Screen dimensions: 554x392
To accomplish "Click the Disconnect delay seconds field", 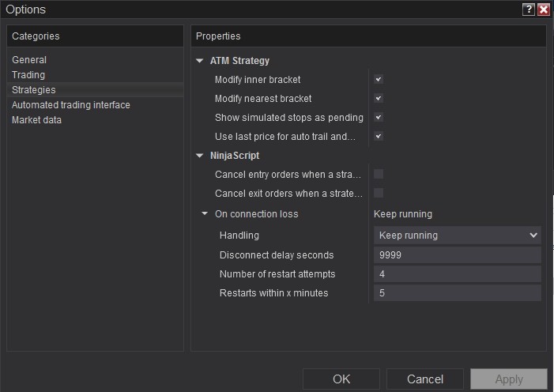I will 457,254.
